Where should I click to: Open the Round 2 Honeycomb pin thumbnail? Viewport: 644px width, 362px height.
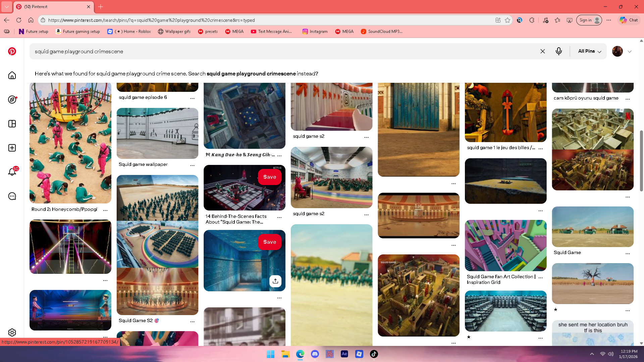click(70, 143)
